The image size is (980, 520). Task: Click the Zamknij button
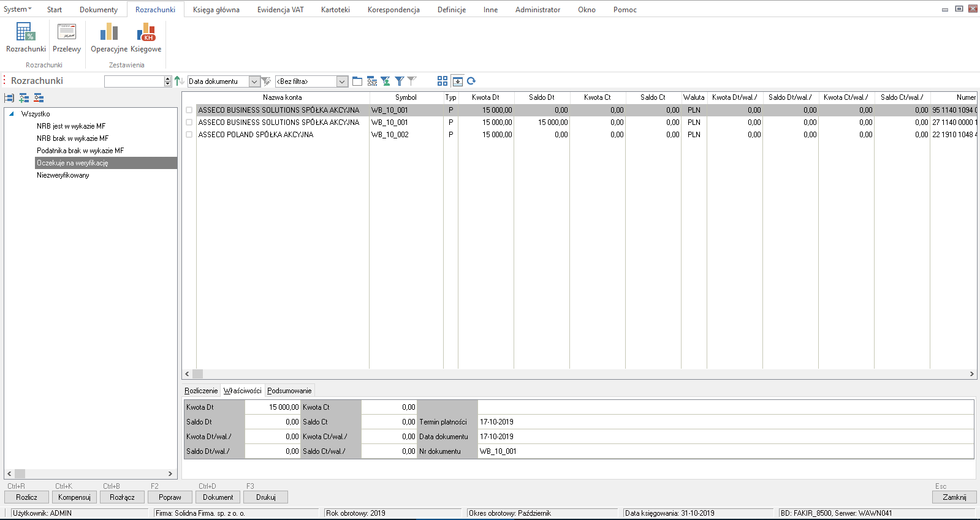click(954, 497)
